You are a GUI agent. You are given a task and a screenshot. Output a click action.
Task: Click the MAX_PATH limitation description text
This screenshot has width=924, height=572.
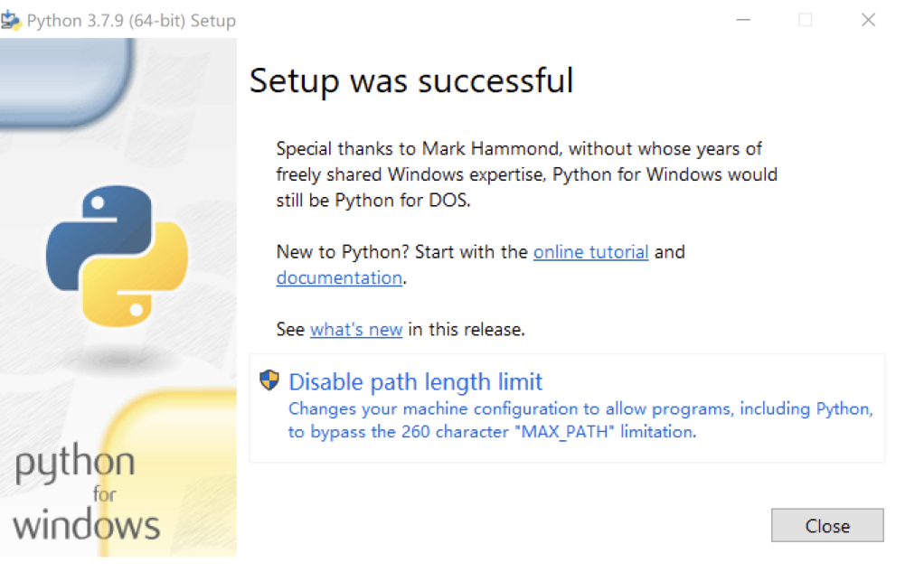pyautogui.click(x=580, y=421)
